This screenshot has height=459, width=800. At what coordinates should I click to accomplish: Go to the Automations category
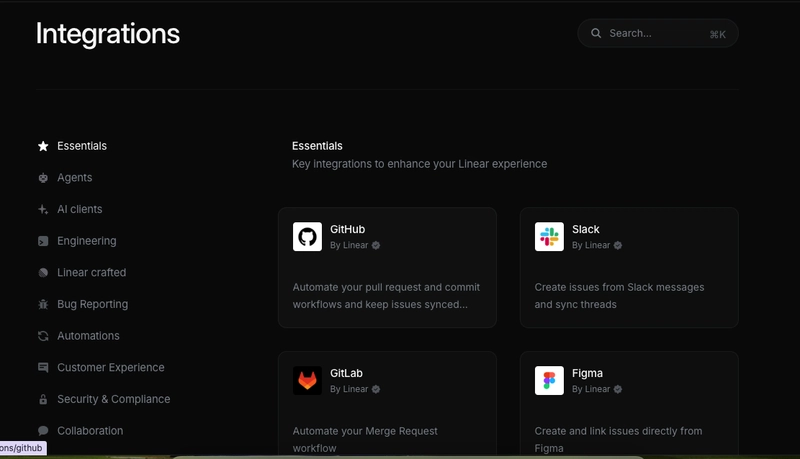[x=88, y=336]
